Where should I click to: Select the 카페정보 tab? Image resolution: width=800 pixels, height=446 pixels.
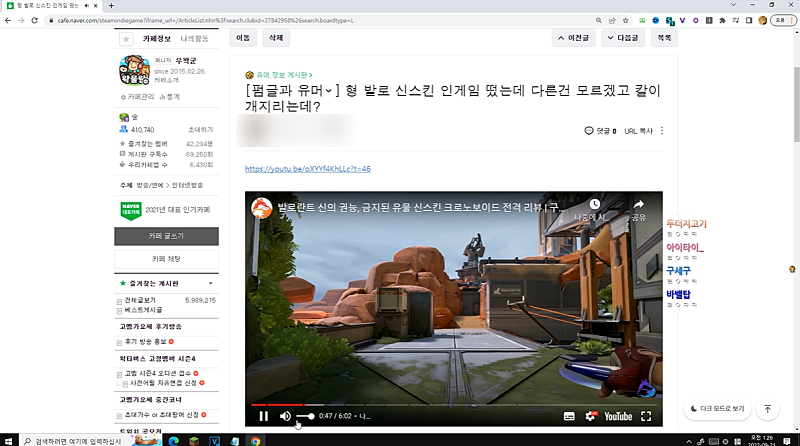click(157, 38)
